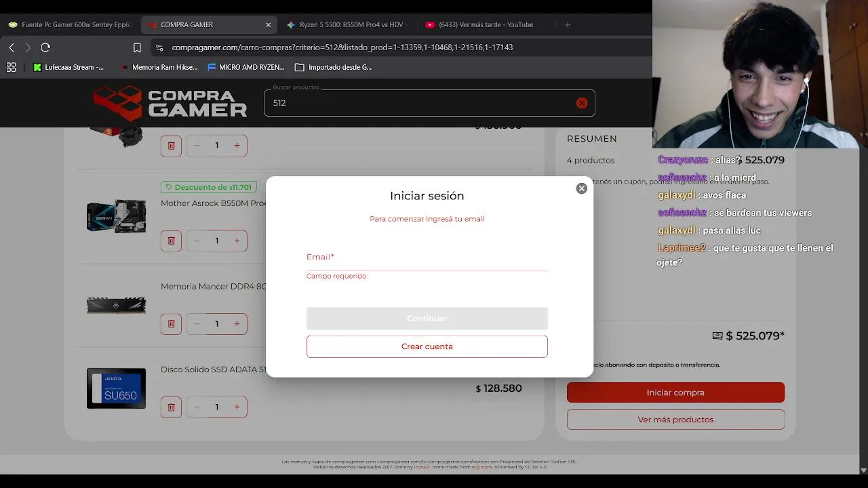This screenshot has width=868, height=488.
Task: Click the Iniciar compra button
Action: coord(675,392)
